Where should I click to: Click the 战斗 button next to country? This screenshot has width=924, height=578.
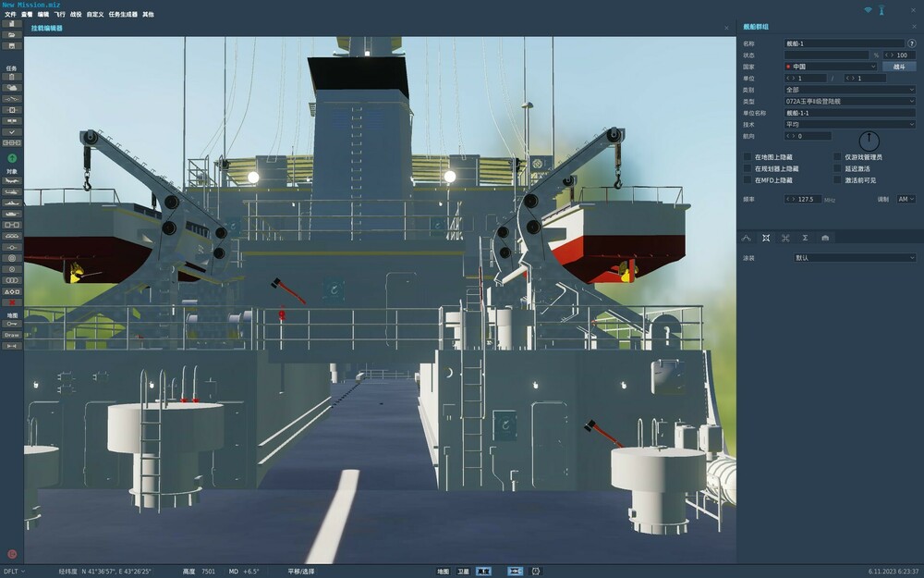point(899,67)
